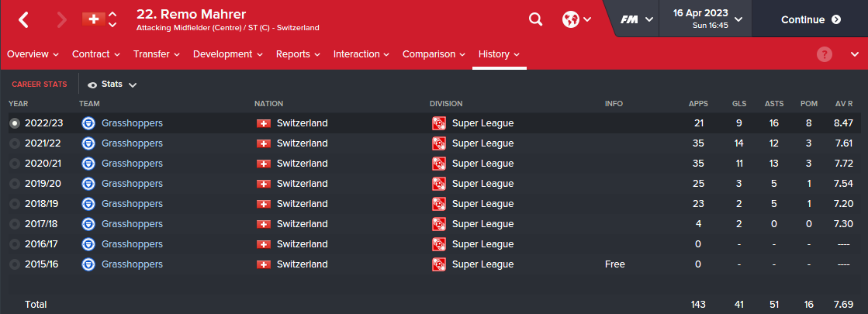
Task: Select the 2015/16 season radio button
Action: tap(15, 264)
